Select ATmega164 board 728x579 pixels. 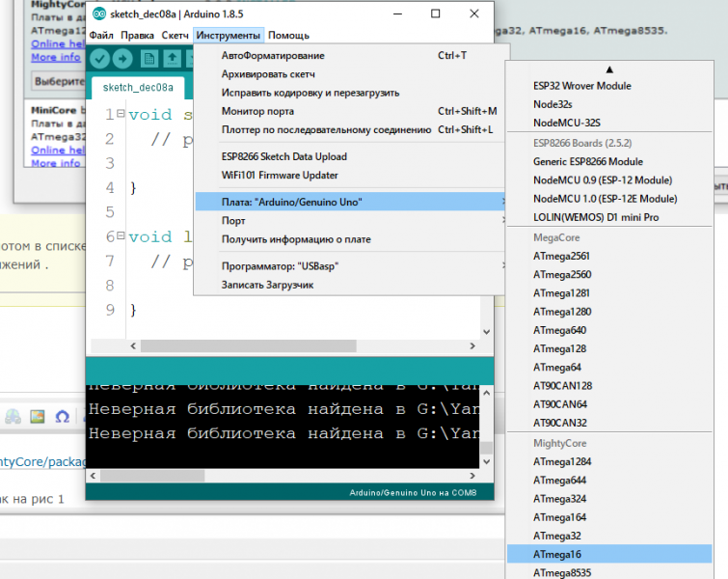(x=609, y=517)
